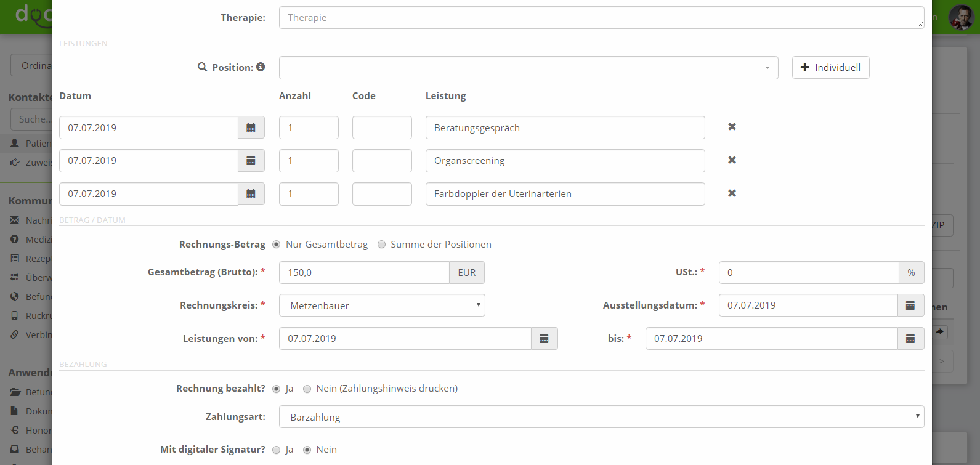Choose Nein (Zahlungshinweis drucken) option
980x465 pixels.
tap(307, 389)
